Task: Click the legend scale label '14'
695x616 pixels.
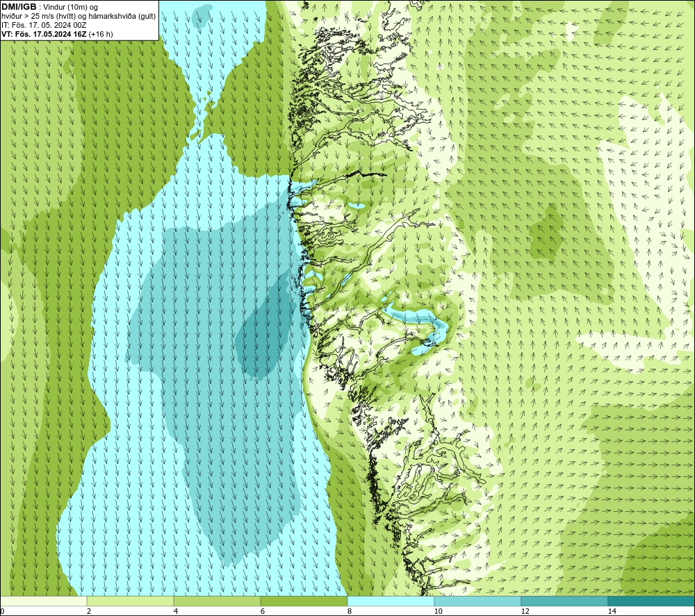Action: 612,612
